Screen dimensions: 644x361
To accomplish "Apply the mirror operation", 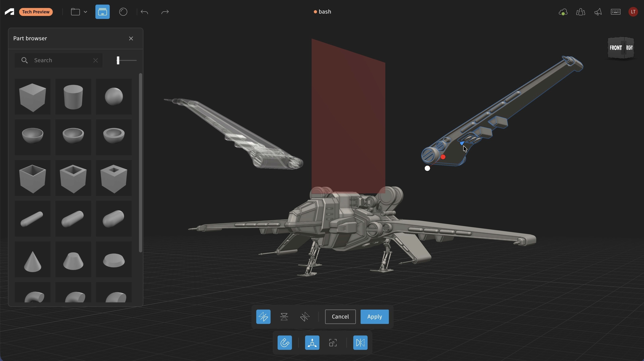I will (375, 317).
